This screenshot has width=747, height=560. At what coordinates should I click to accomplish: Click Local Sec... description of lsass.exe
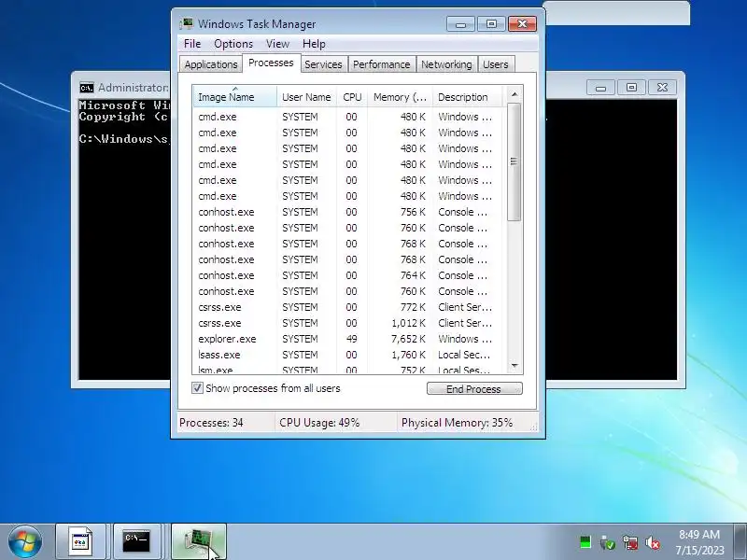464,355
